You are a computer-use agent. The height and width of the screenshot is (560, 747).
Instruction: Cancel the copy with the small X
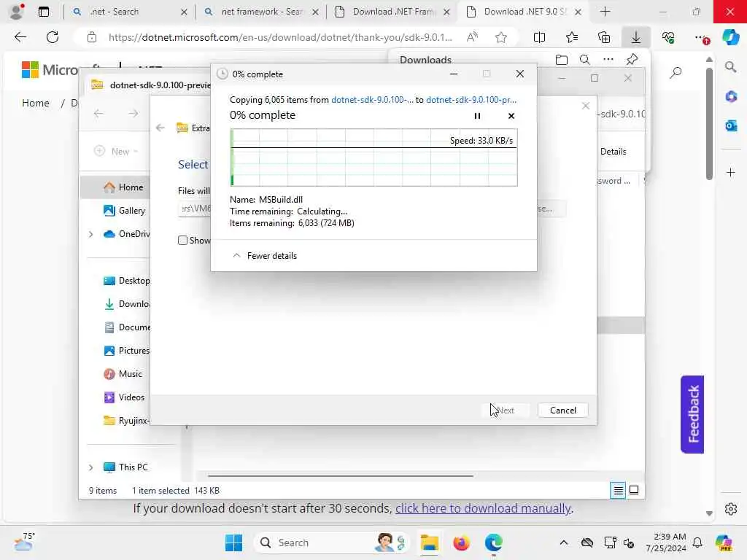click(511, 116)
